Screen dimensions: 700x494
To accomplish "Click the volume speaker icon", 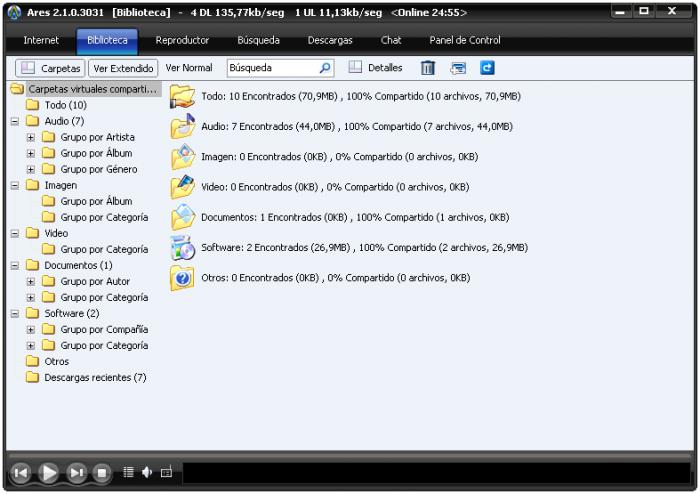I will pos(147,472).
